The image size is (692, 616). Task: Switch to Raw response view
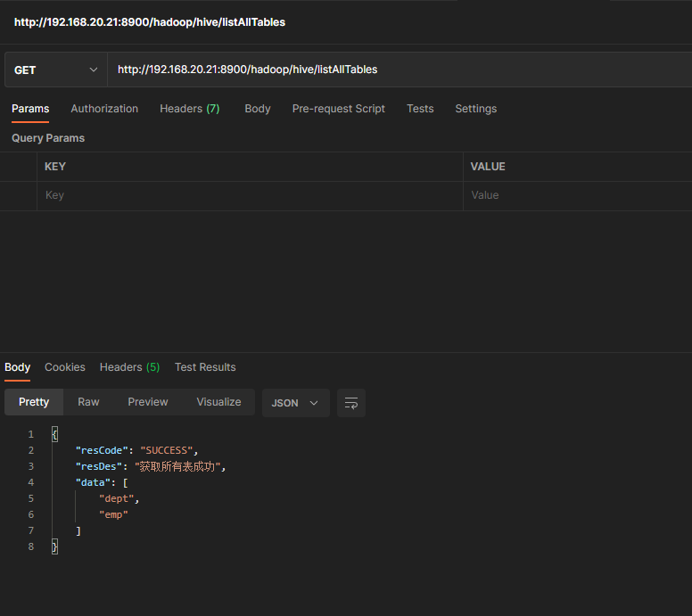point(88,402)
